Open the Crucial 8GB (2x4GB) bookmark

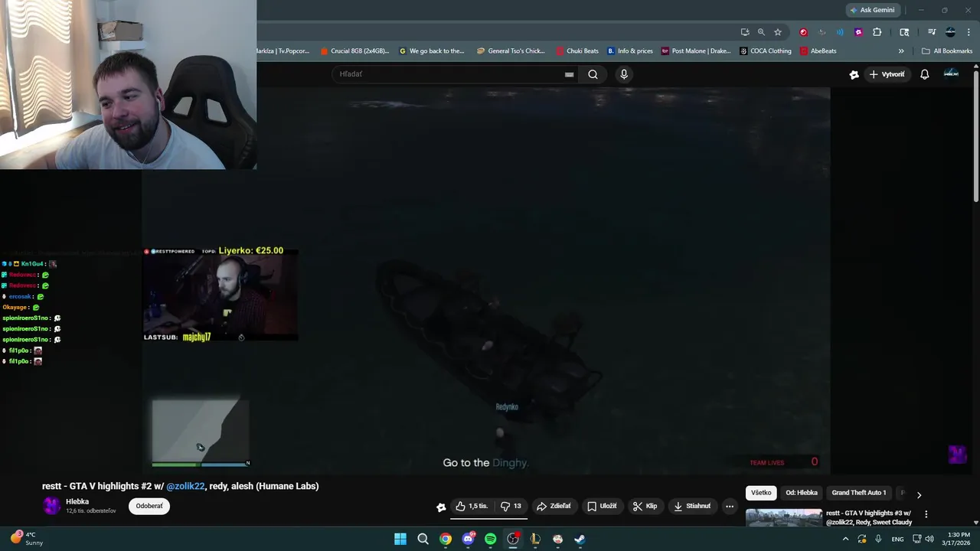354,51
